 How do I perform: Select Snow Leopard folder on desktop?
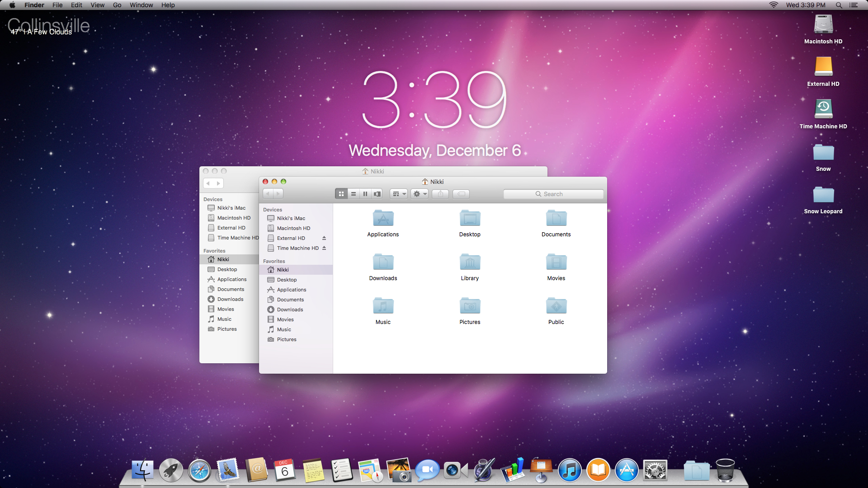(x=823, y=199)
